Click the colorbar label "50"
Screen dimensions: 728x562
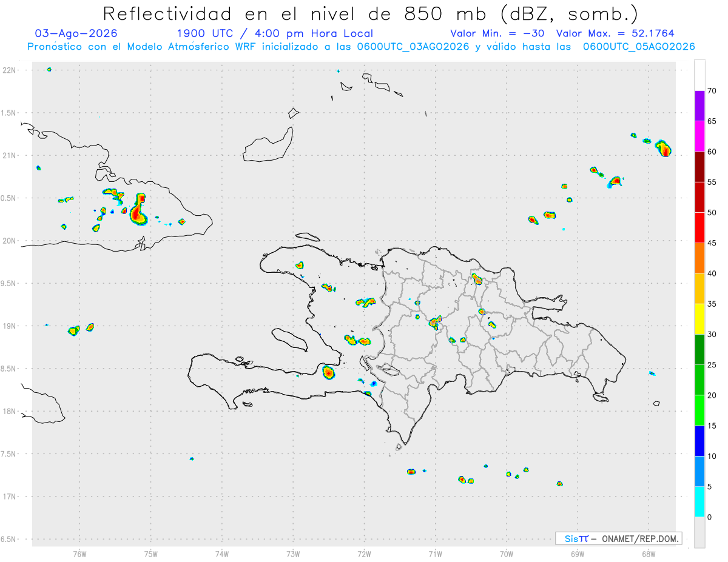[712, 213]
